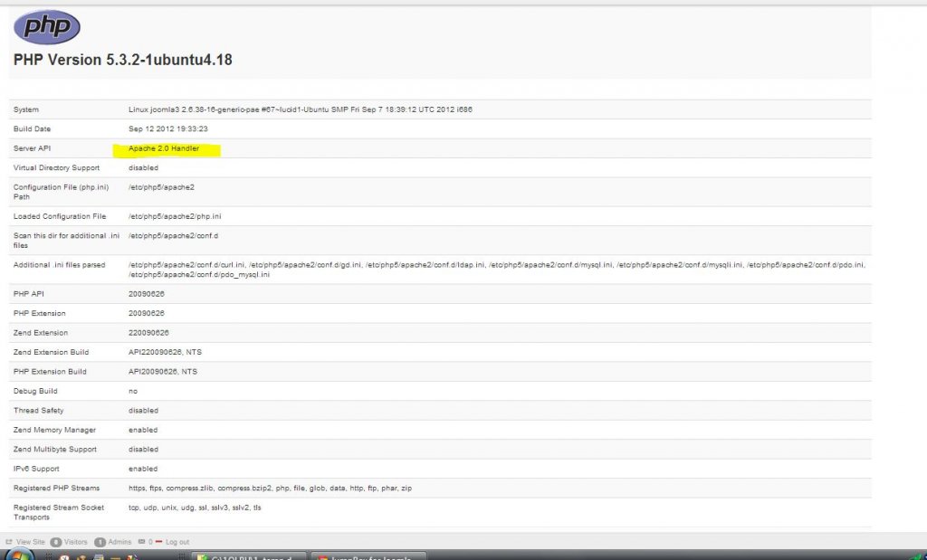This screenshot has width=927, height=560.
Task: Switch to the C:\1OLPH taskbar window
Action: pos(248,556)
